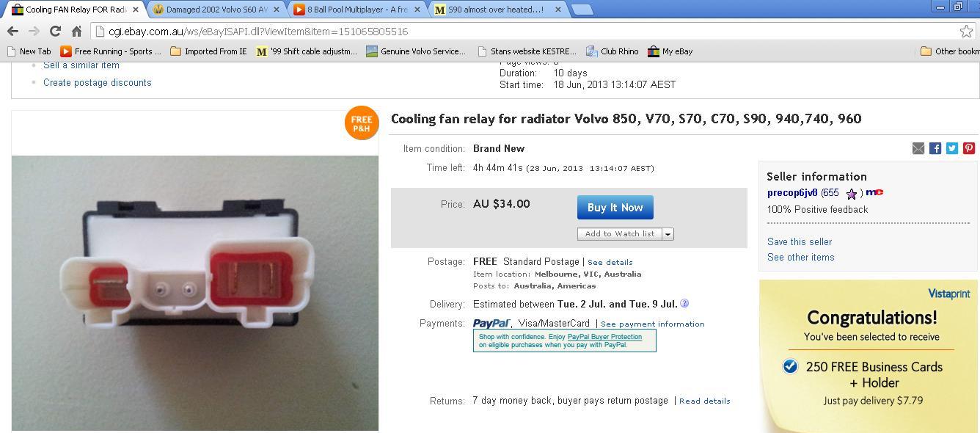980x433 pixels.
Task: Share listing via email icon
Action: [x=918, y=148]
